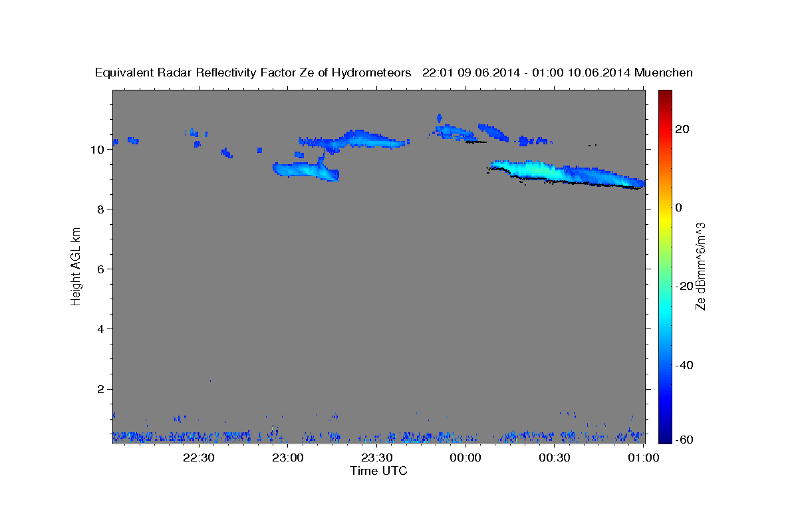This screenshot has height=532, width=798.
Task: Click the '01:00' time tick label
Action: pos(642,458)
